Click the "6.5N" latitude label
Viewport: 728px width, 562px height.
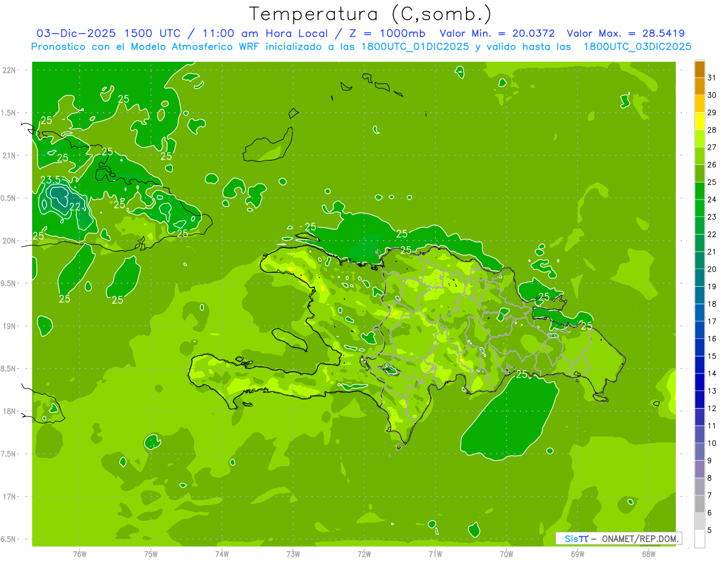click(x=9, y=540)
